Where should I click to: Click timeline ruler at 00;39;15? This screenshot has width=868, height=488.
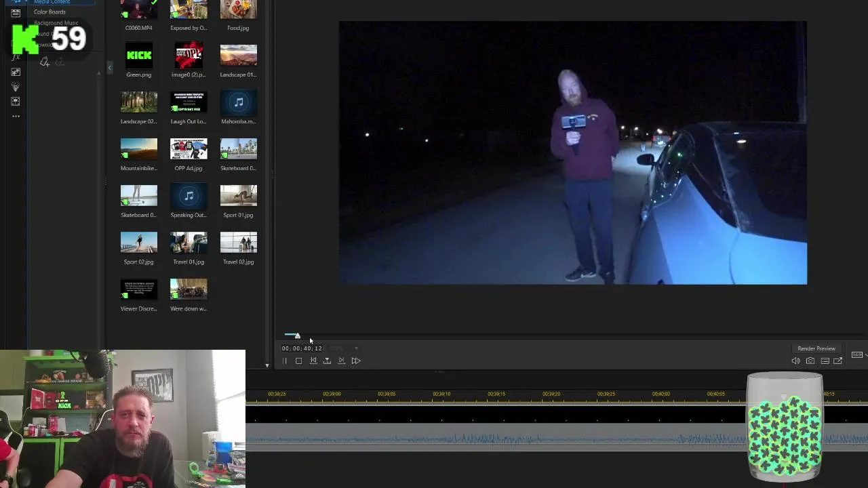496,394
